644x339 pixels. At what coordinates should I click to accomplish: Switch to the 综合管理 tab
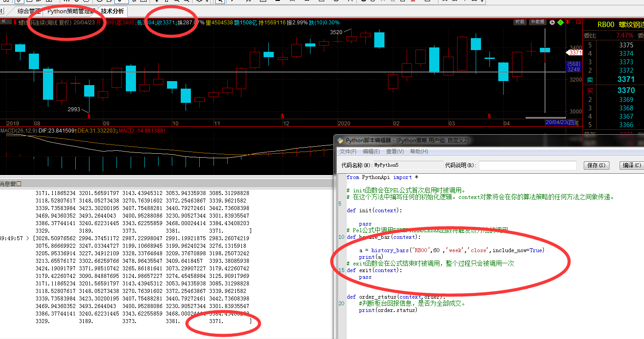coord(29,11)
